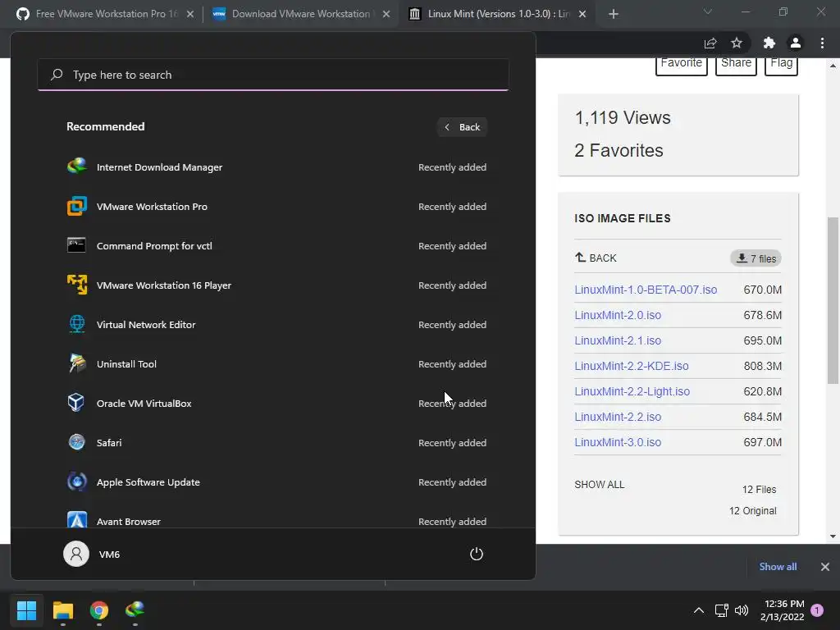Open the volume tray icon
Image resolution: width=840 pixels, height=630 pixels.
click(x=742, y=610)
